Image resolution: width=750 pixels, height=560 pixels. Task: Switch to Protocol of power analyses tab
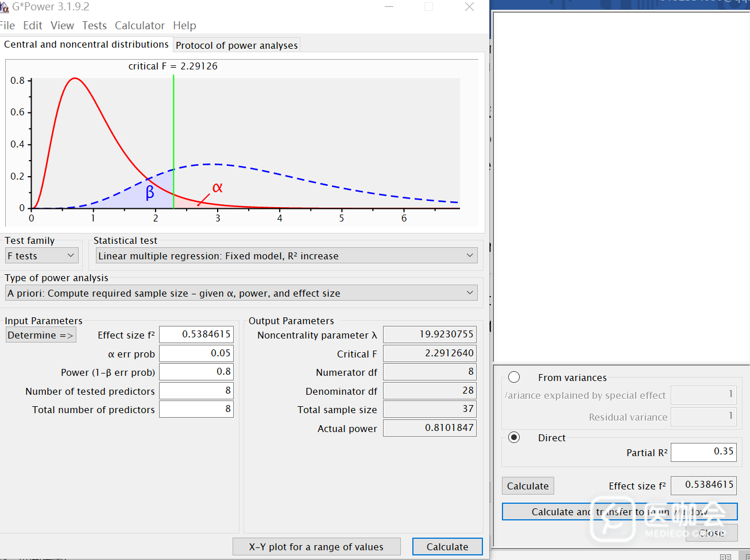[x=237, y=45]
